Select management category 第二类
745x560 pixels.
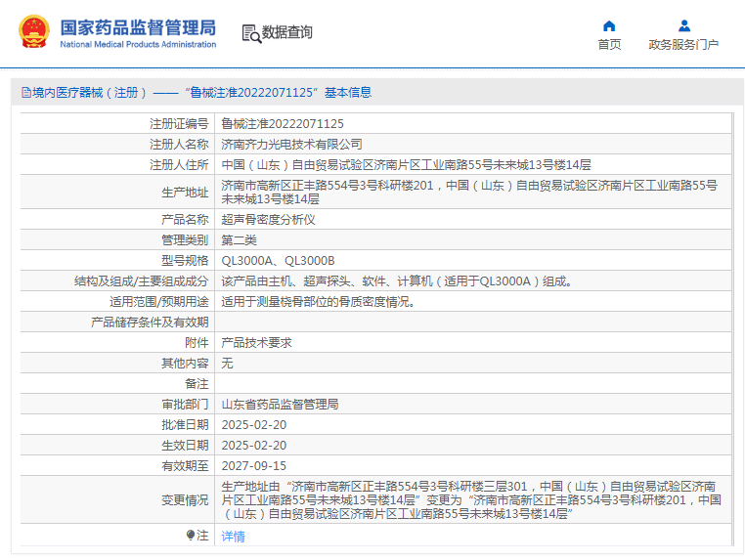click(239, 239)
